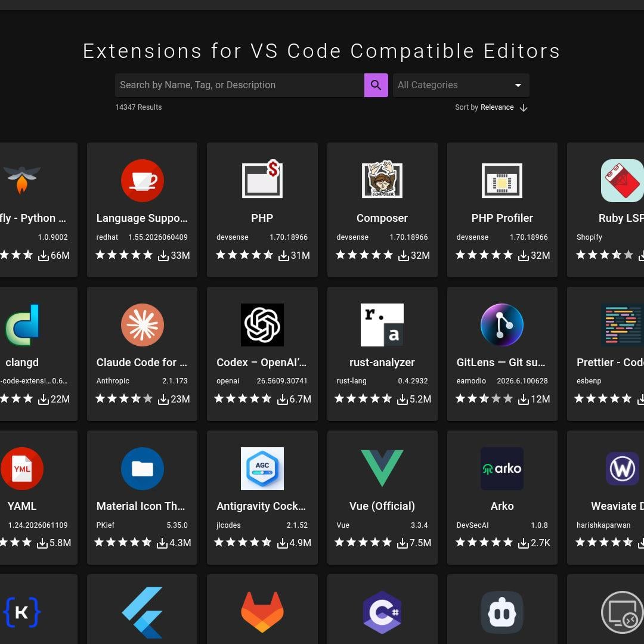Screen dimensions: 644x644
Task: Focus the Search by Name, Tag, or Description field
Action: 240,85
